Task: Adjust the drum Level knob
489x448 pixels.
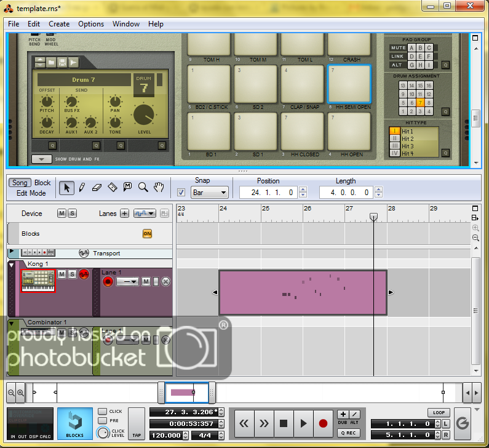Action: (144, 115)
